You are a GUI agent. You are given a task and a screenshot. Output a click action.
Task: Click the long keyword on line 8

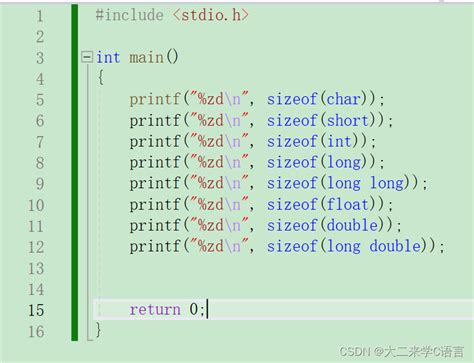point(344,163)
